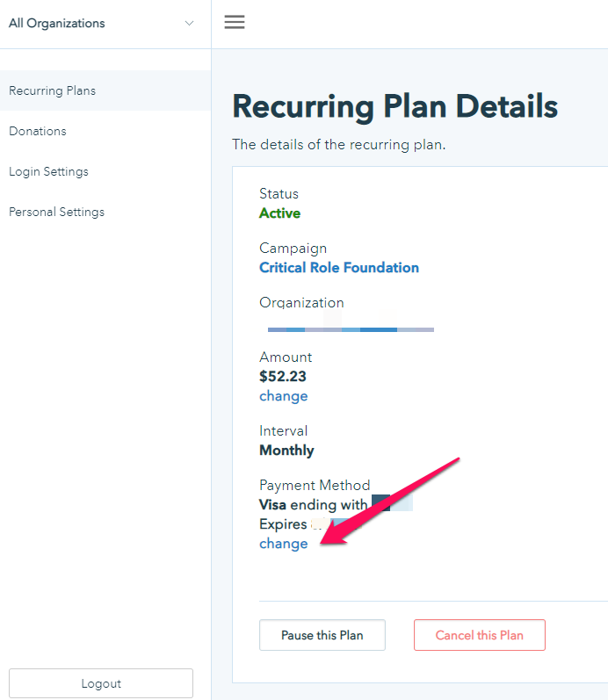Pause this Plan
Viewport: 608px width, 700px height.
322,635
